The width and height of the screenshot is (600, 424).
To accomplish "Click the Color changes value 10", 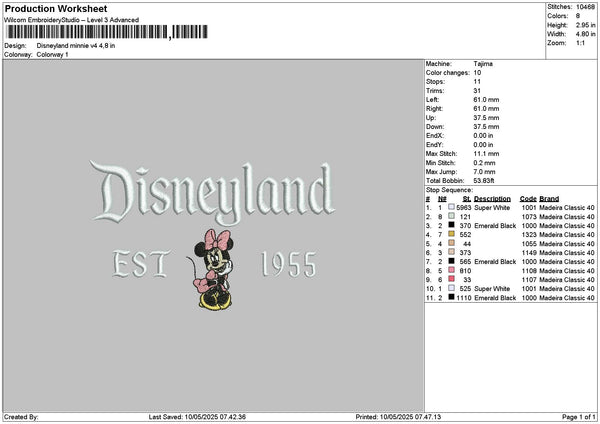I will tap(477, 73).
